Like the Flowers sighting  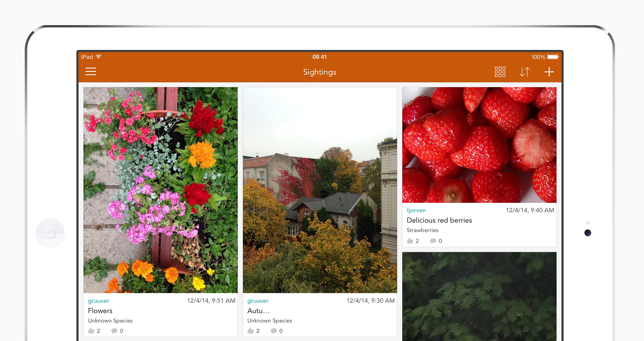(92, 331)
